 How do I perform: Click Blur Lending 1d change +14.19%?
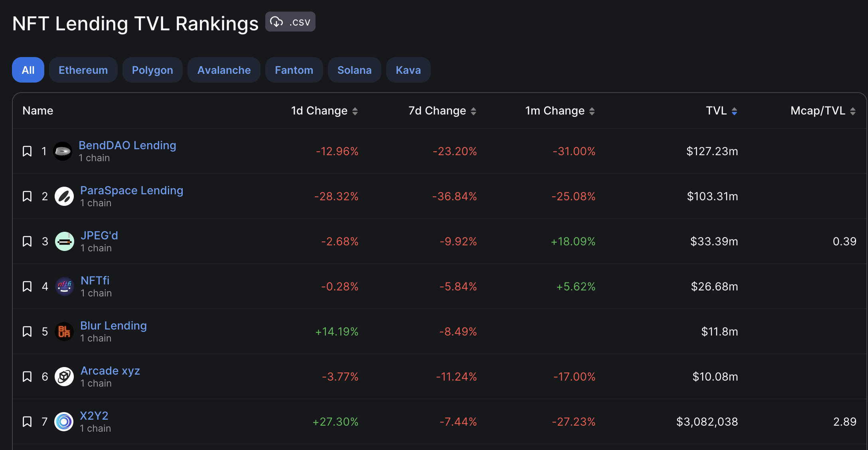coord(337,332)
